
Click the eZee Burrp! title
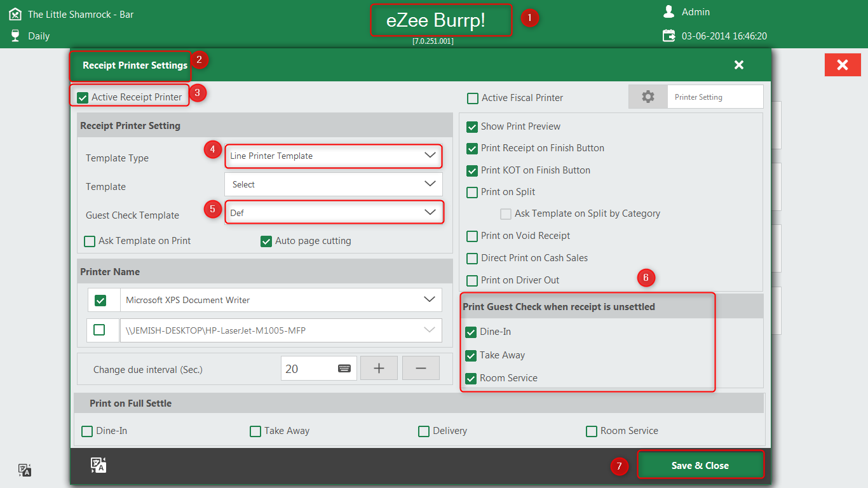click(436, 20)
